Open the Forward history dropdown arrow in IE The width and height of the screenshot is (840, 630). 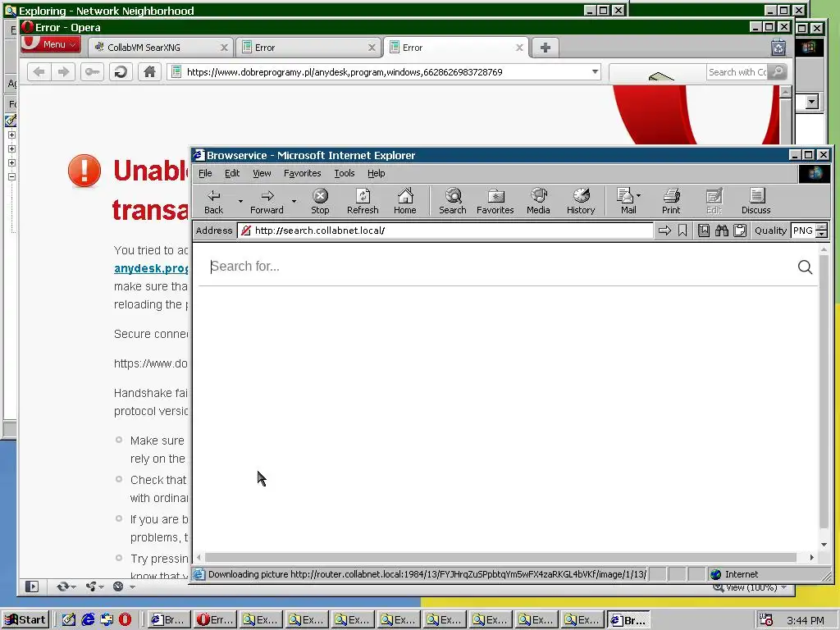coord(294,202)
